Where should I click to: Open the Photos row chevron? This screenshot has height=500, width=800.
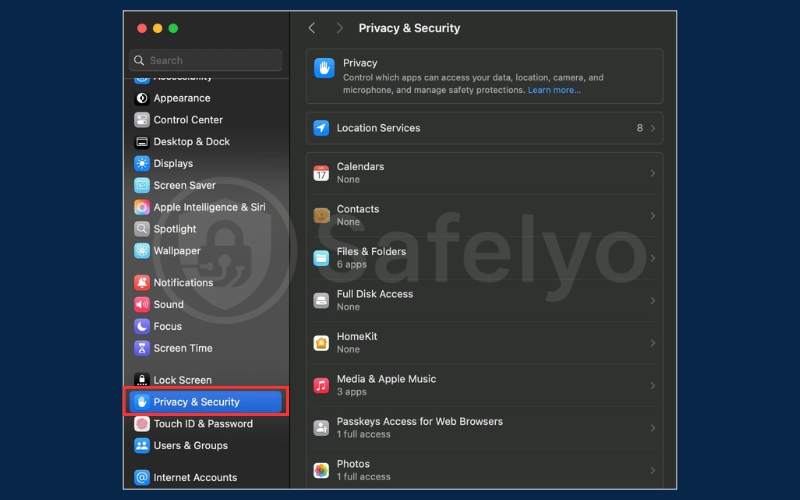(653, 470)
